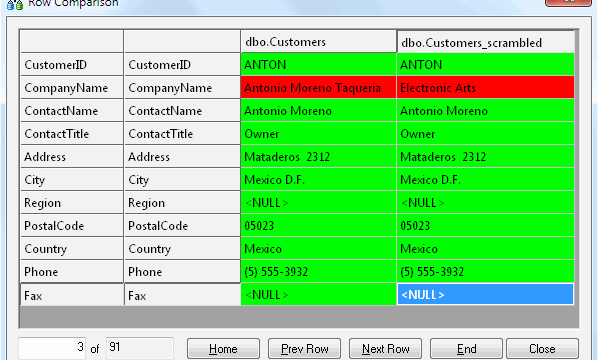This screenshot has width=598, height=360.
Task: Click Owner in the dbo.Customers column
Action: coord(318,133)
